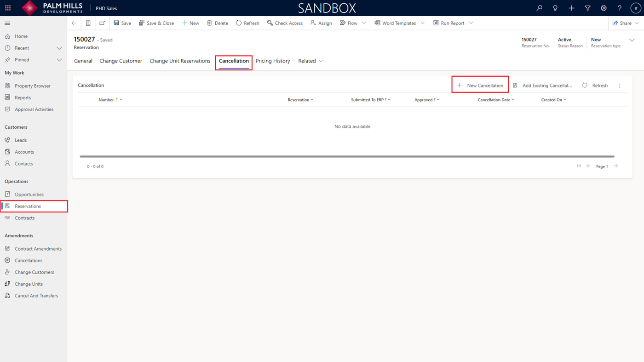Expand the Pinned section chevron
The width and height of the screenshot is (644, 362).
click(x=59, y=60)
